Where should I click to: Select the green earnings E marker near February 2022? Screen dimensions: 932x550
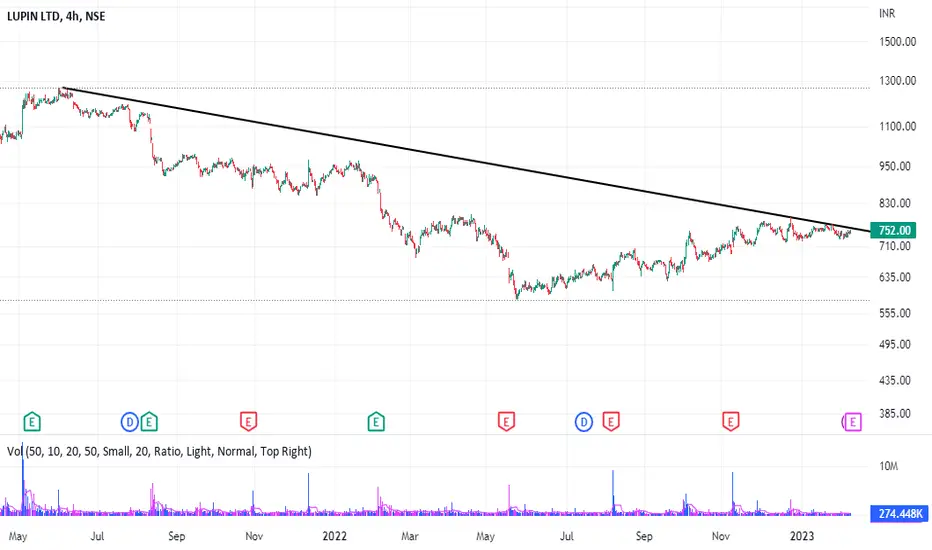tap(376, 422)
